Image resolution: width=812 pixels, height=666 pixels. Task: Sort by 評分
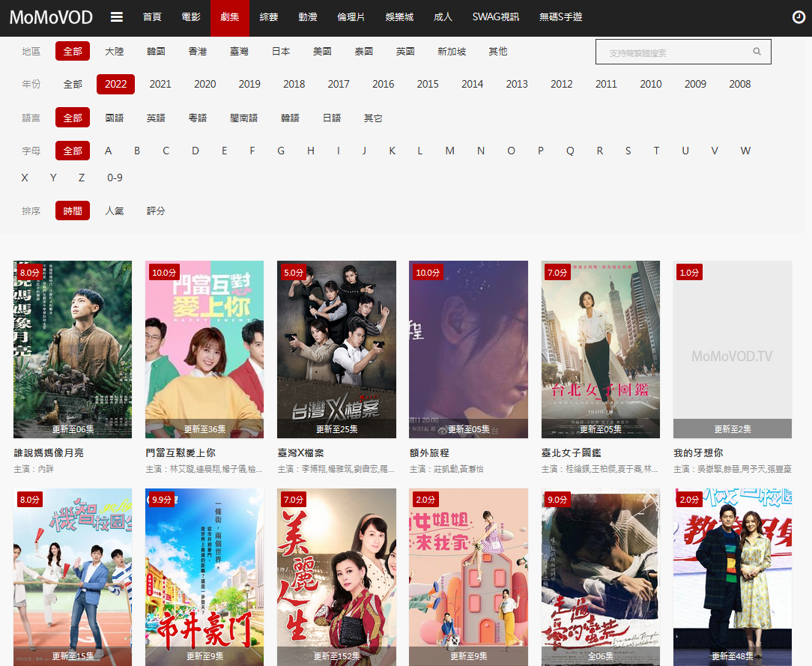coord(156,211)
